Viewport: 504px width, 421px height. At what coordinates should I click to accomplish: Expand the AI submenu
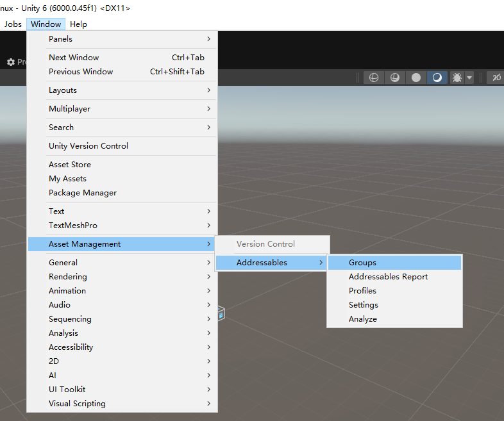[x=122, y=376]
